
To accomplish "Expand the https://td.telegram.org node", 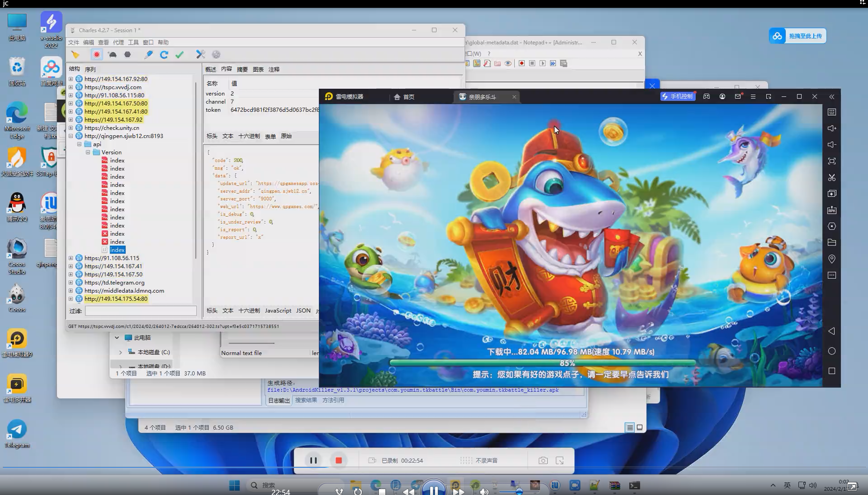I will click(x=71, y=282).
